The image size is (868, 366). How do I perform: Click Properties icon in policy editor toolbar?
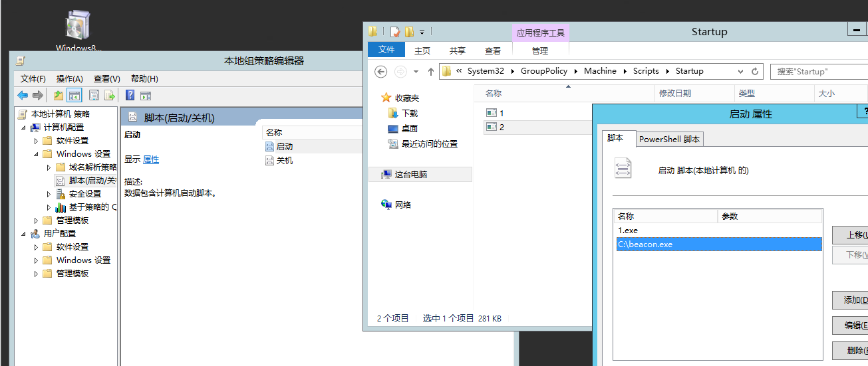(94, 95)
